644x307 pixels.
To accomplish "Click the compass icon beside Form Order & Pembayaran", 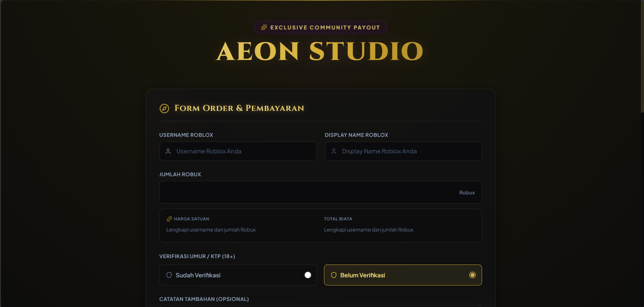I will [164, 109].
